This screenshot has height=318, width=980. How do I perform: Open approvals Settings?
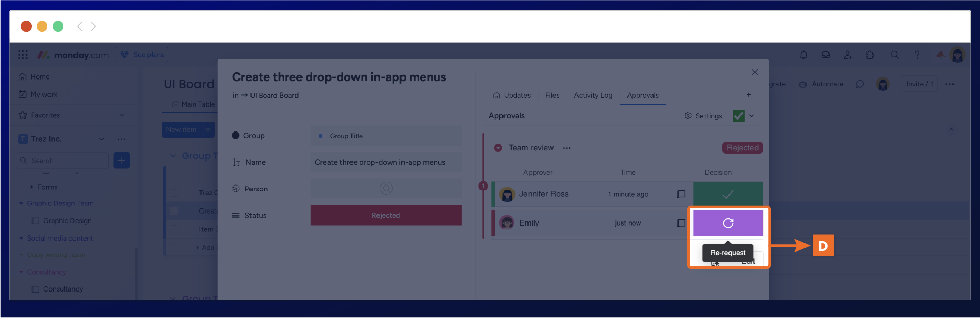click(703, 116)
